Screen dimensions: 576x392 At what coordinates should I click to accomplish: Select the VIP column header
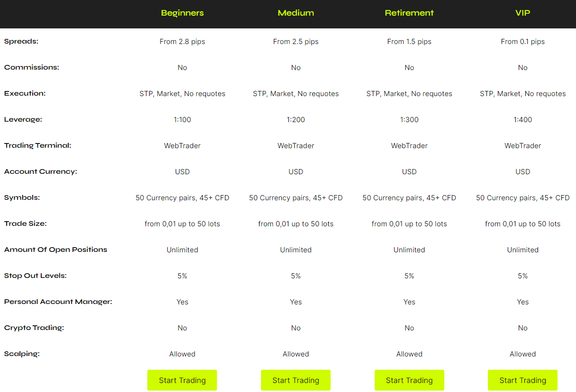(x=522, y=13)
